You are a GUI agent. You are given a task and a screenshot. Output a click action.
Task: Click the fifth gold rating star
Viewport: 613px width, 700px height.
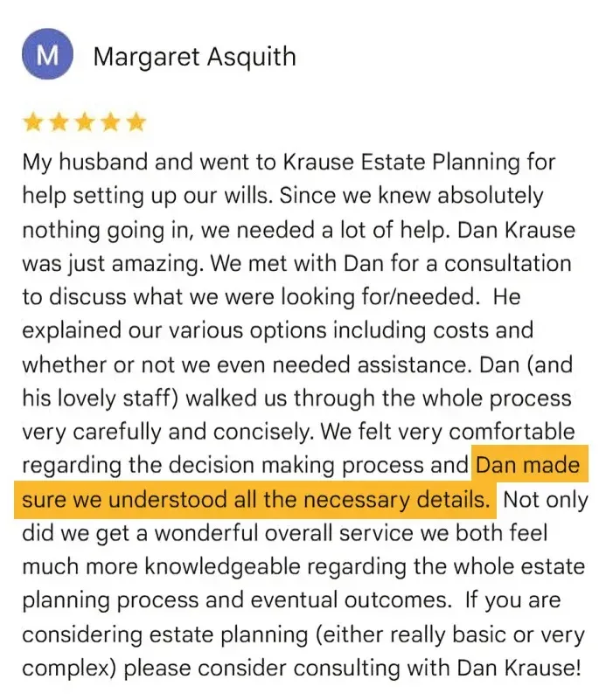pyautogui.click(x=136, y=121)
